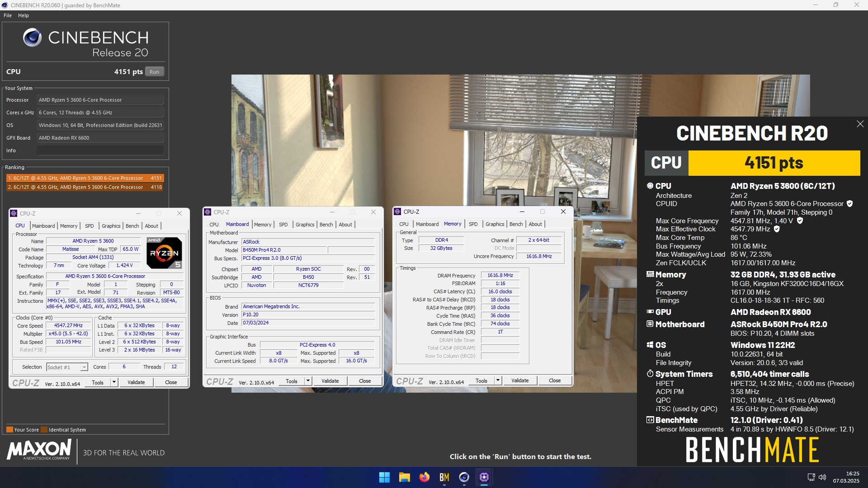
Task: Select Memory tab in first CPU-Z window
Action: click(69, 226)
